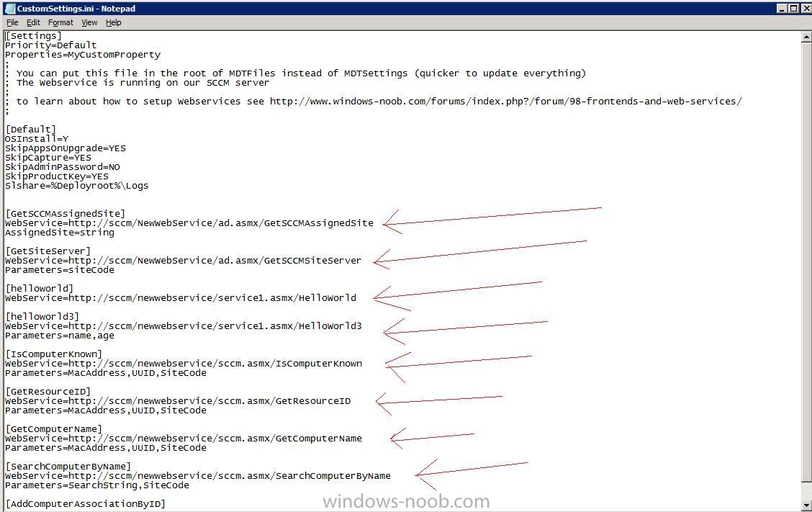Click the [Settings] section header
This screenshot has height=512, width=812.
pyautogui.click(x=33, y=36)
